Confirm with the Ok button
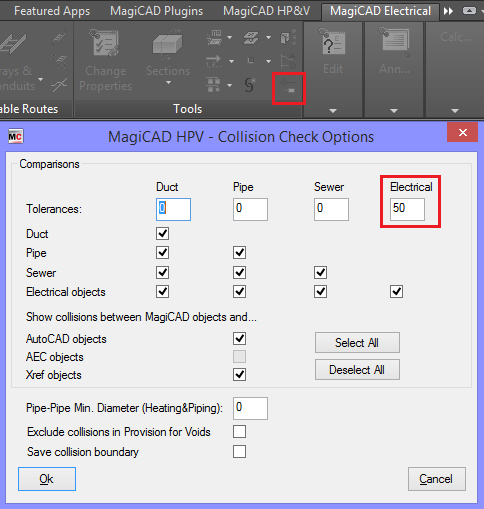This screenshot has height=509, width=484. 47,479
